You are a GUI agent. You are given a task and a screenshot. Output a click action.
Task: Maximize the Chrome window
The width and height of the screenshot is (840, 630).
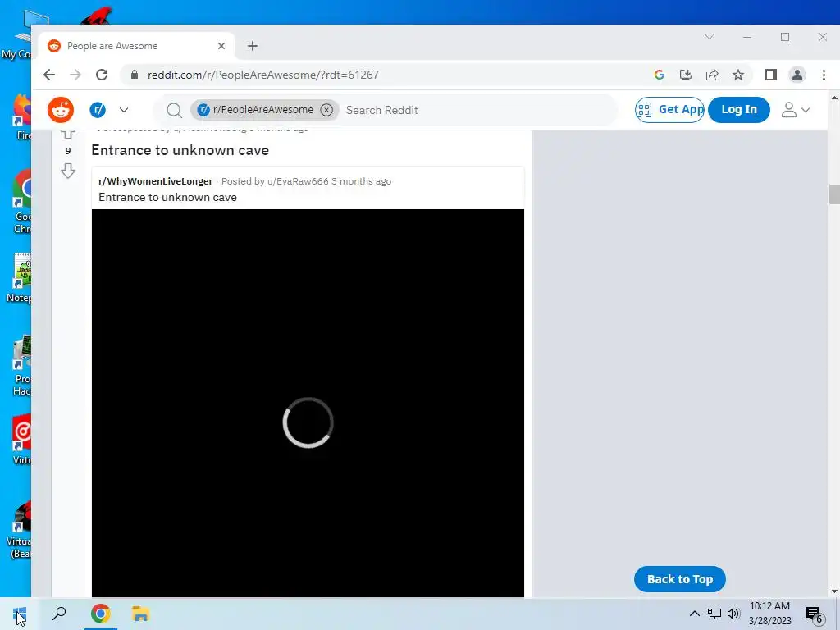(785, 37)
